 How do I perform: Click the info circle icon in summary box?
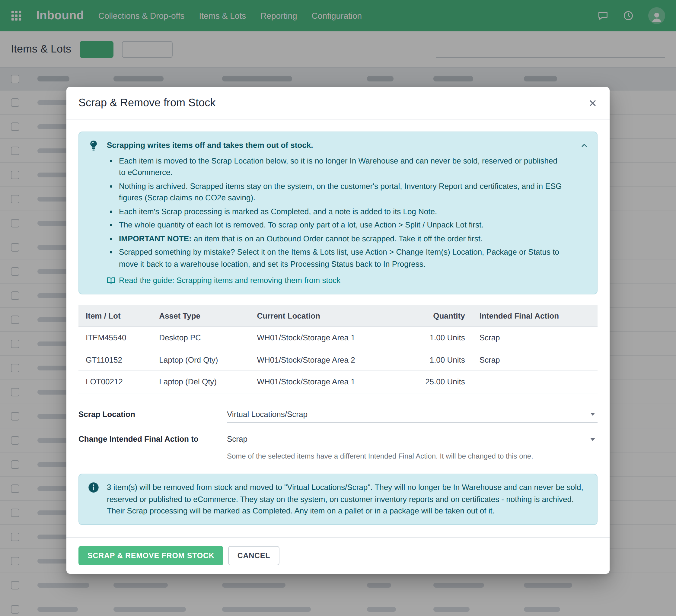[94, 487]
